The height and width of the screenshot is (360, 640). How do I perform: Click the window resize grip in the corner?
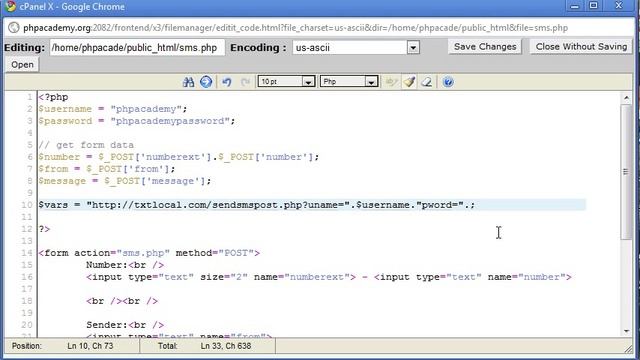coord(628,348)
